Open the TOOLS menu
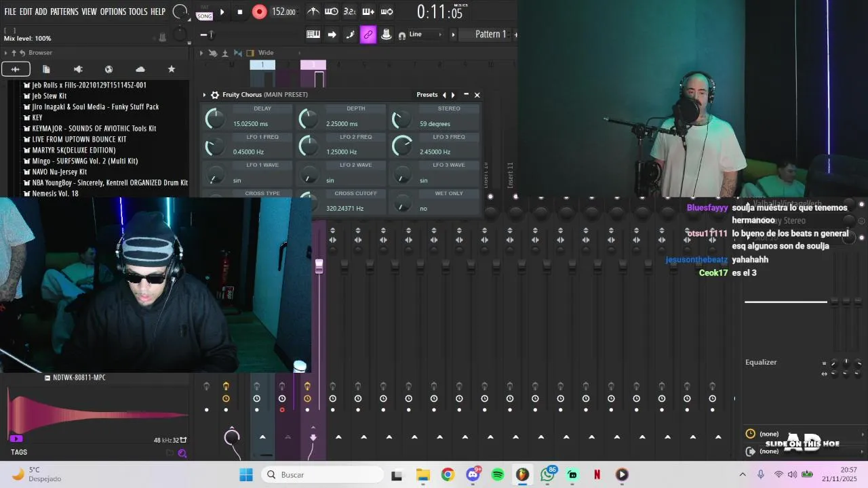868x488 pixels. [x=138, y=12]
